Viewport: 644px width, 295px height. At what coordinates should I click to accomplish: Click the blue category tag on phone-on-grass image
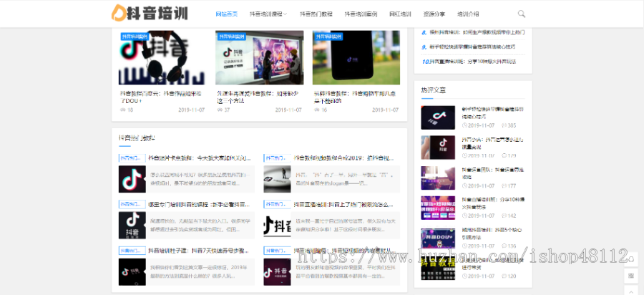328,37
